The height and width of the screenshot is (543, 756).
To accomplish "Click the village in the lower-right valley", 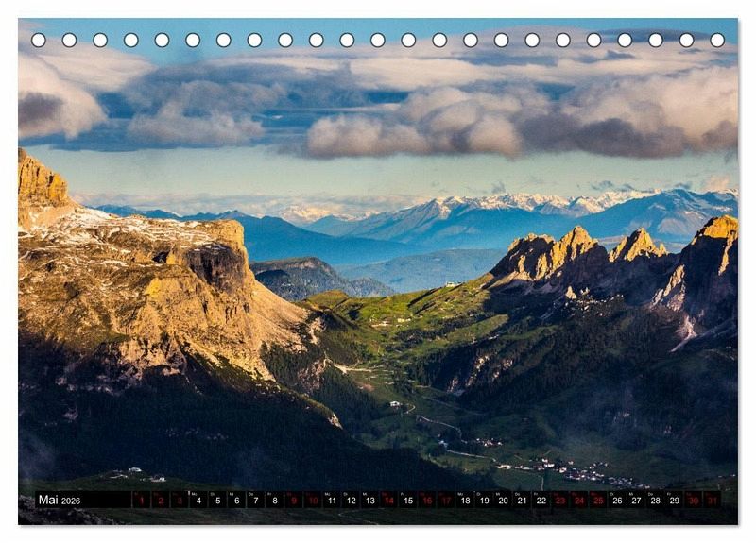I will click(x=567, y=469).
